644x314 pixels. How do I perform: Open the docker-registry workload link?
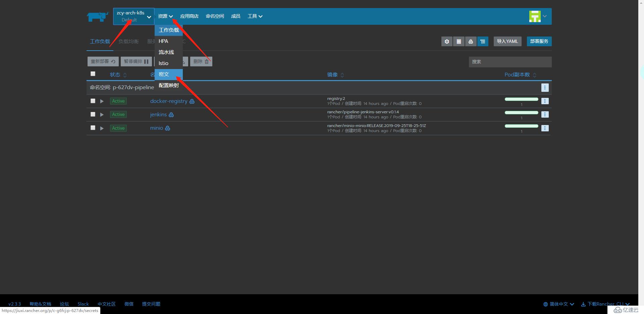tap(169, 101)
